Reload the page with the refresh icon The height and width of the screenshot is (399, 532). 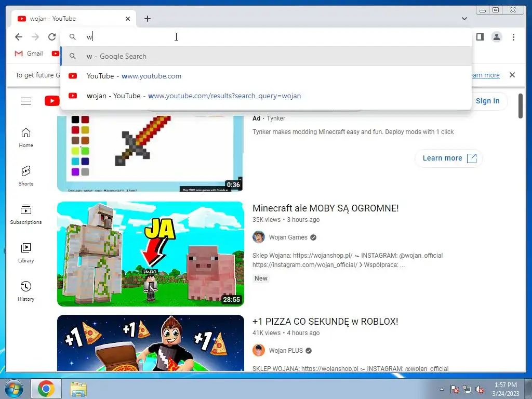pos(52,37)
